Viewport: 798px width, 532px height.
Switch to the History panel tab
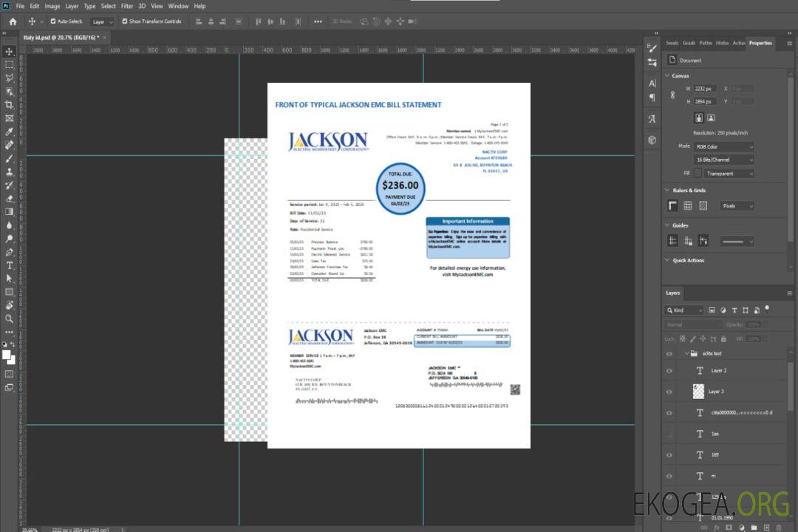pos(722,43)
